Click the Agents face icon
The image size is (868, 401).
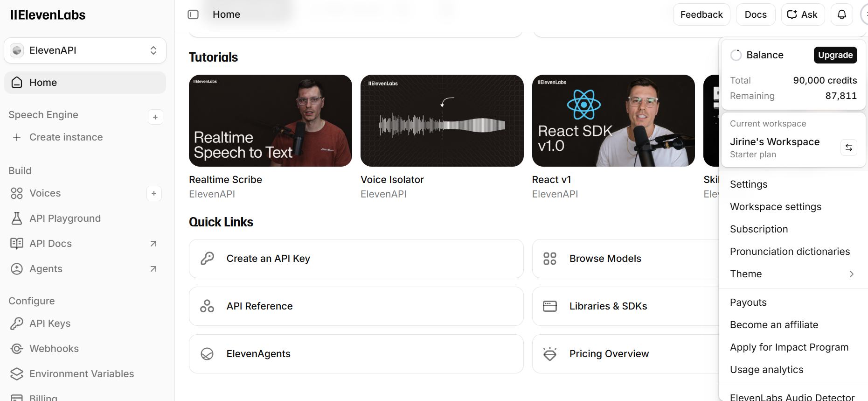coord(17,269)
